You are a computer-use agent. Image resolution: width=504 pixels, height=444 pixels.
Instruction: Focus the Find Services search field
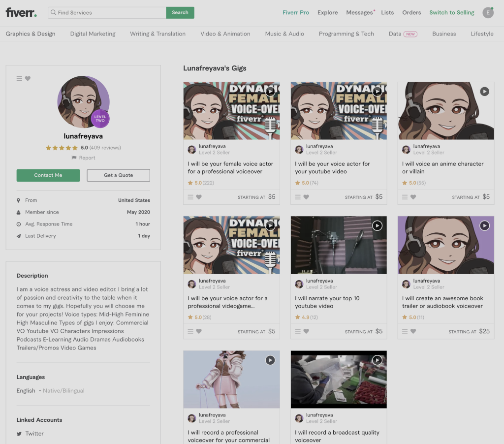coord(107,12)
